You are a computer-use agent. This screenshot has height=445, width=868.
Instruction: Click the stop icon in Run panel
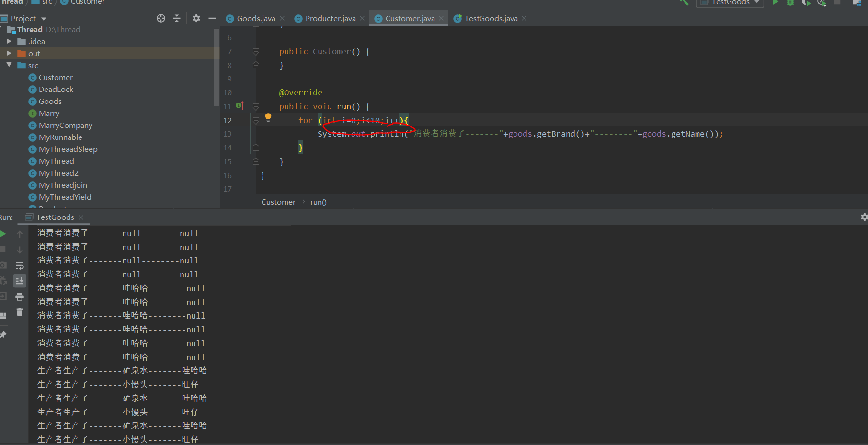[x=3, y=249]
